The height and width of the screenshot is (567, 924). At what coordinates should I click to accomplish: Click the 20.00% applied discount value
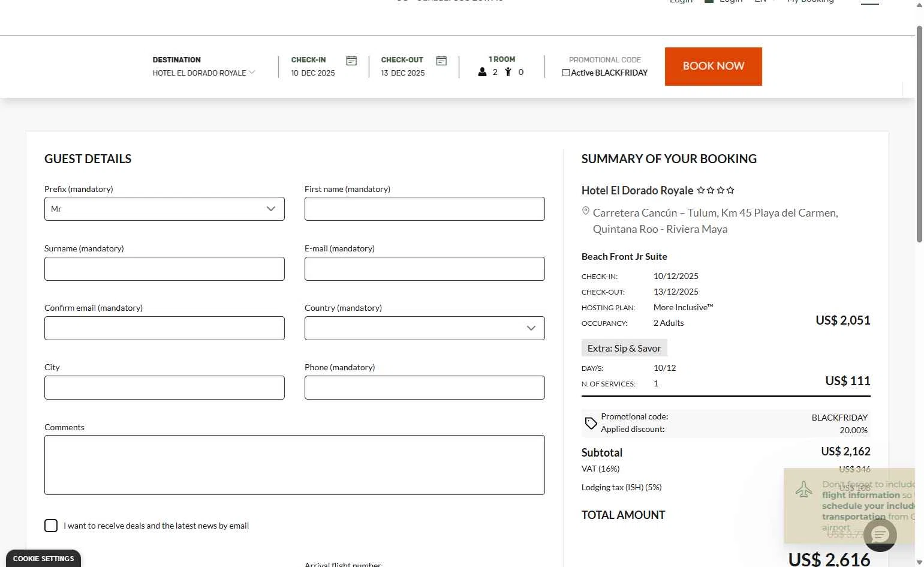click(x=853, y=430)
